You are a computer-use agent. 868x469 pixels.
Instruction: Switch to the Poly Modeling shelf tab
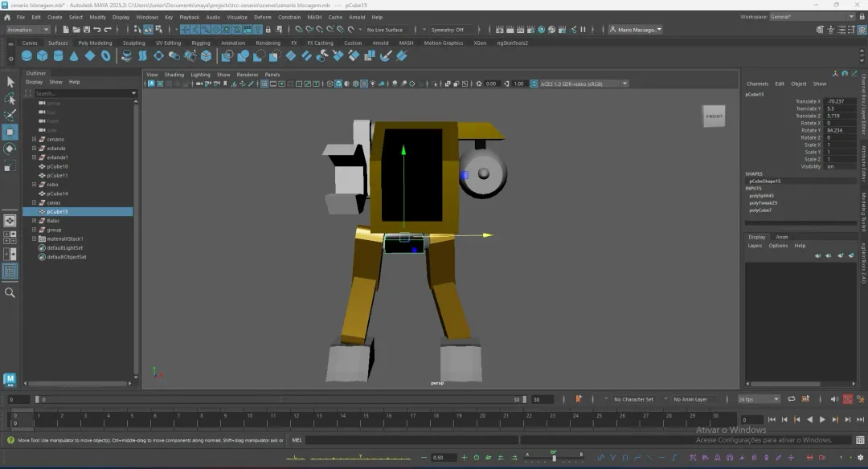point(95,43)
